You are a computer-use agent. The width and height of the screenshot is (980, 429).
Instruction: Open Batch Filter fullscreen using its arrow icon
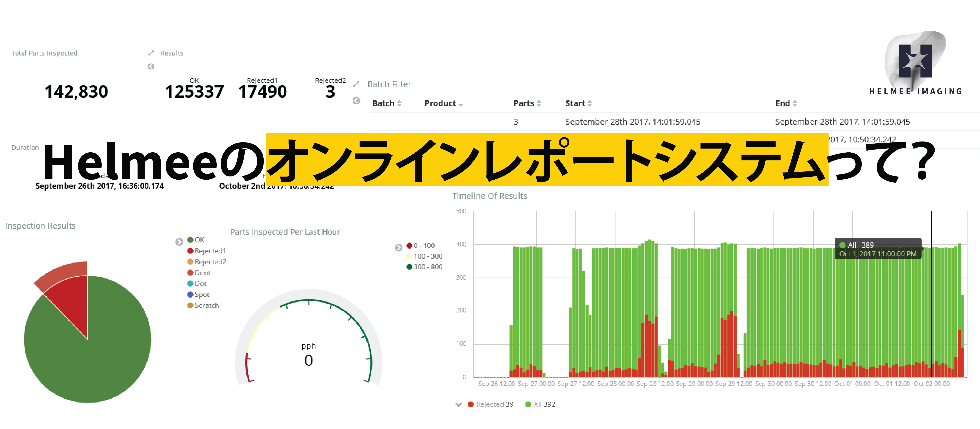click(356, 84)
